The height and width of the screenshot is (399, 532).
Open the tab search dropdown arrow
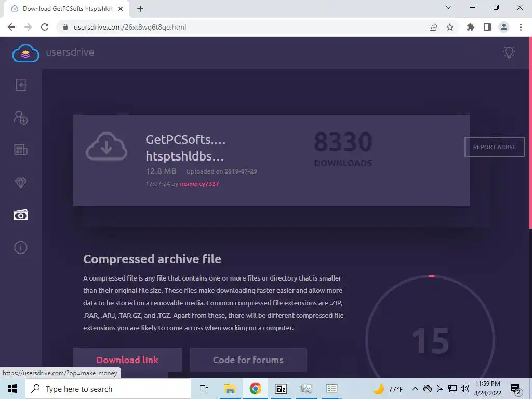(448, 7)
